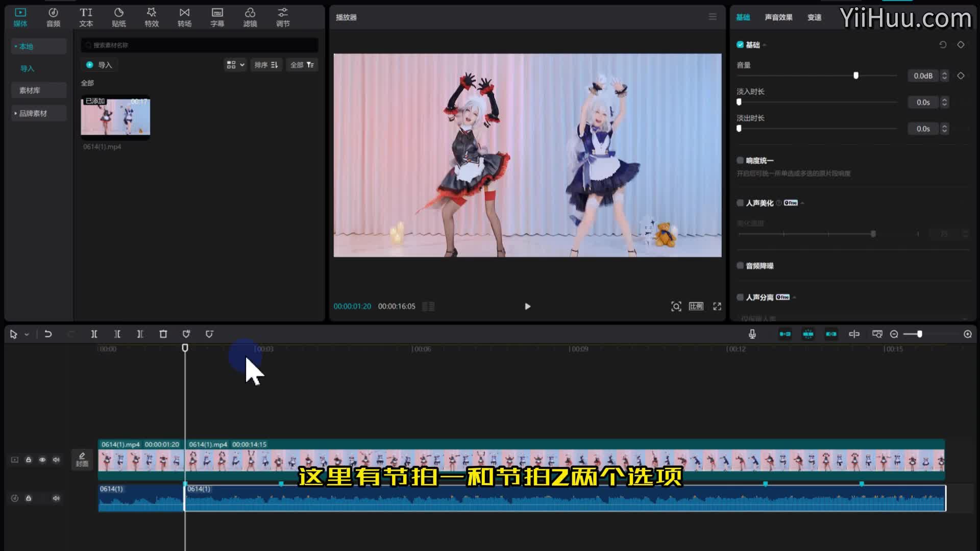Screen dimensions: 980x551
Task: Click the 0.0dB volume stepper arrows
Action: (x=944, y=76)
